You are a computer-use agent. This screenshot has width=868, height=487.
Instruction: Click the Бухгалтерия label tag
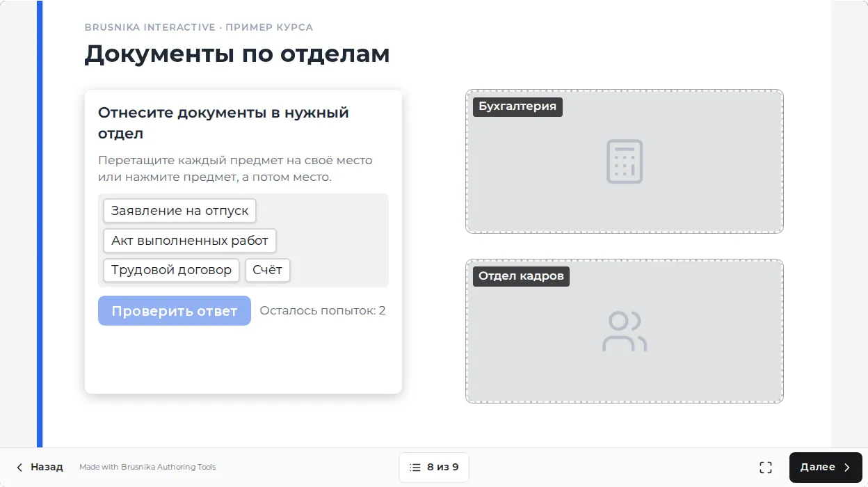(517, 106)
